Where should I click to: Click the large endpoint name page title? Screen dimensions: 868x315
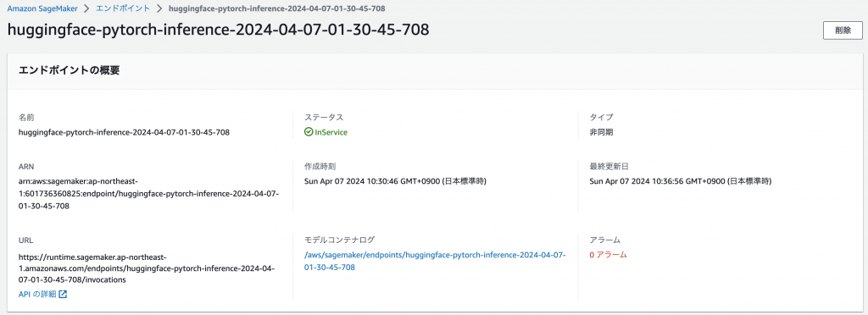[218, 30]
